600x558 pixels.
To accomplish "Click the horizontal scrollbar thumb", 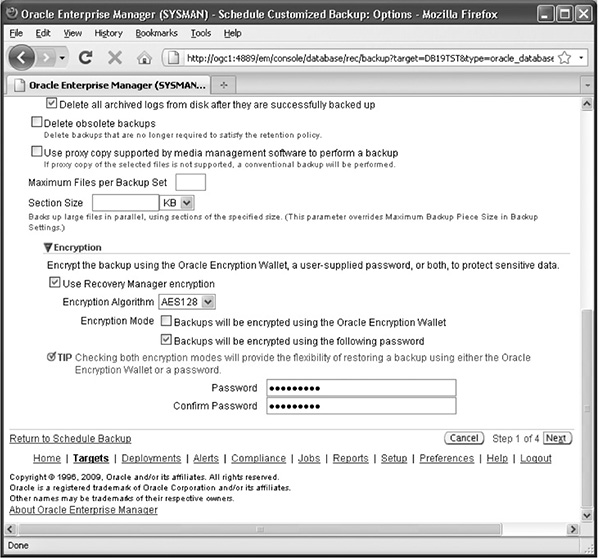I will click(260, 529).
